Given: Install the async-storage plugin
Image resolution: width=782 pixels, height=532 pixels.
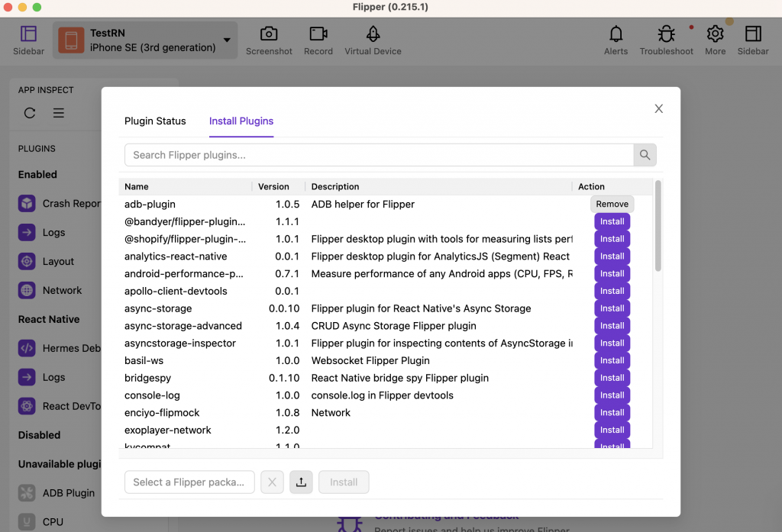Looking at the screenshot, I should (x=612, y=308).
